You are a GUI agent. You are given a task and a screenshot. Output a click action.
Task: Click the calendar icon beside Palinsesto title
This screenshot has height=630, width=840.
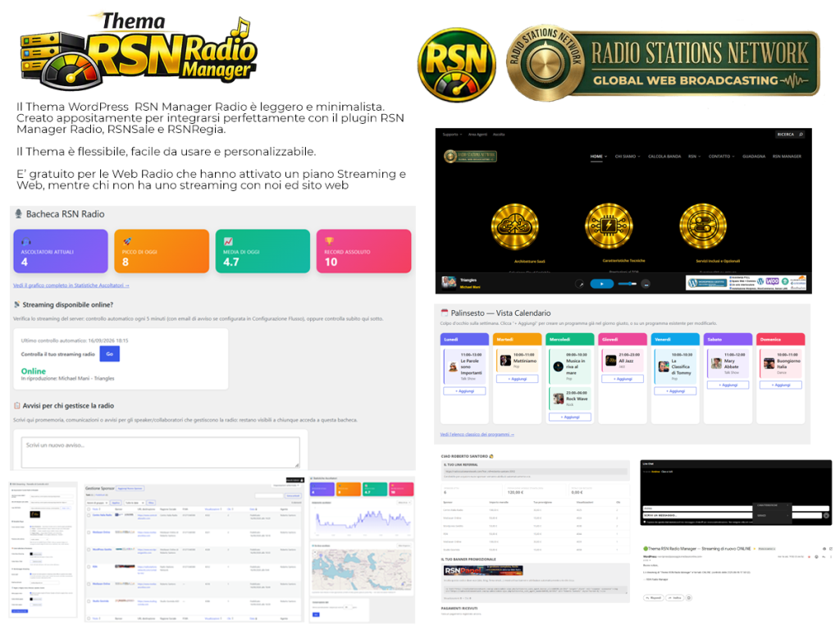pyautogui.click(x=444, y=313)
